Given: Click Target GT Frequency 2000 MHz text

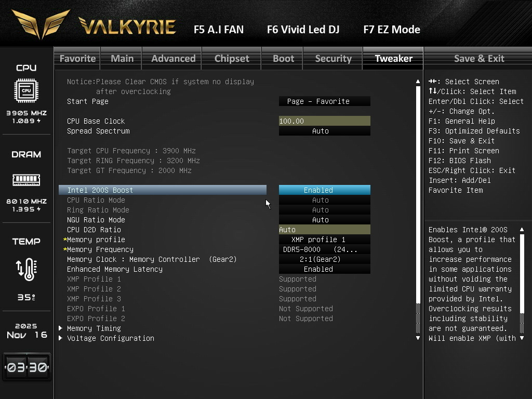Looking at the screenshot, I should (x=129, y=170).
